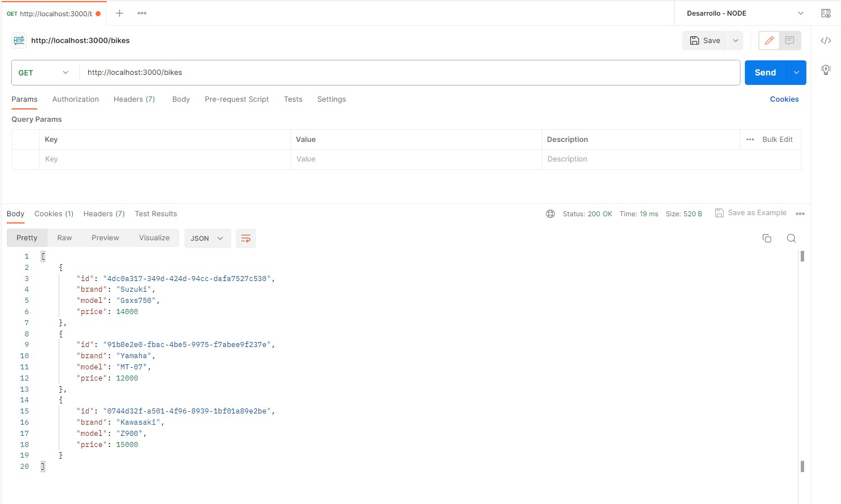
Task: Go to Pre-request Script tab
Action: point(237,99)
